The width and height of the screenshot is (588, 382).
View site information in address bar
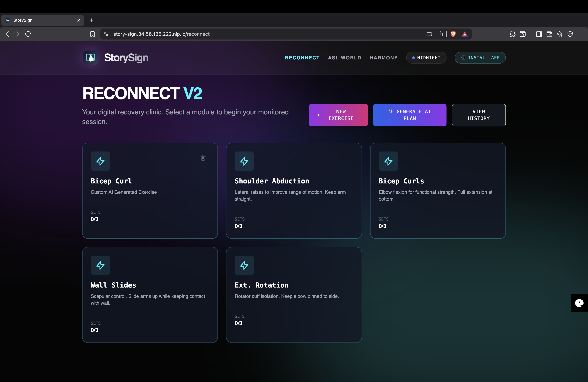coord(106,34)
